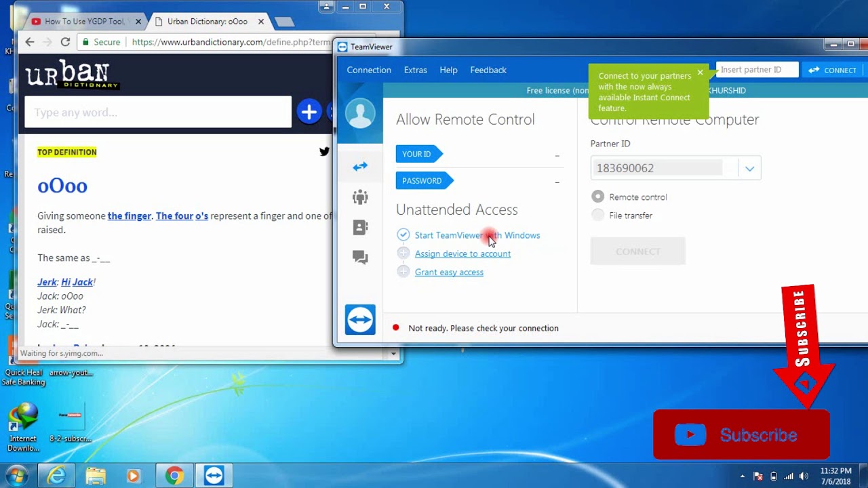Viewport: 868px width, 488px height.
Task: Close the Instant Connect green tooltip
Action: (701, 73)
